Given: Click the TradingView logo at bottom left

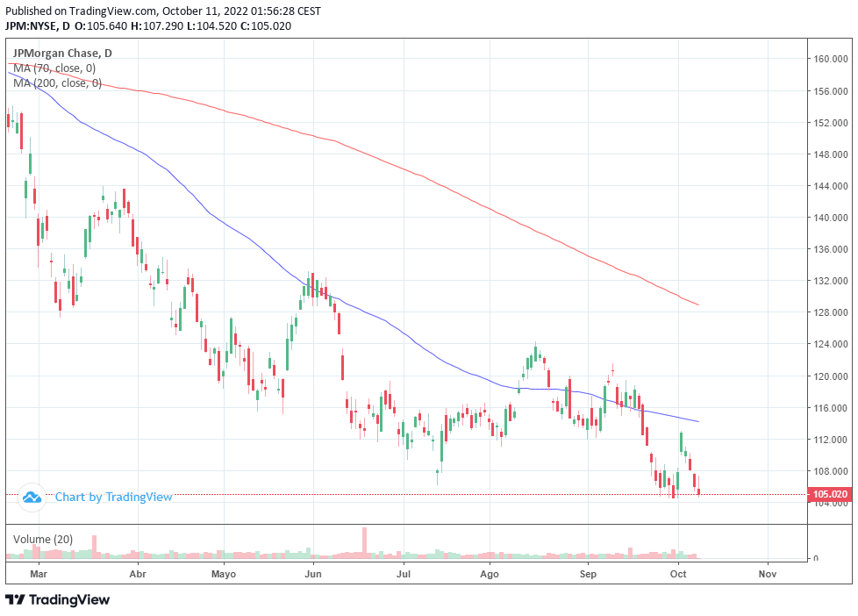Looking at the screenshot, I should click(58, 599).
